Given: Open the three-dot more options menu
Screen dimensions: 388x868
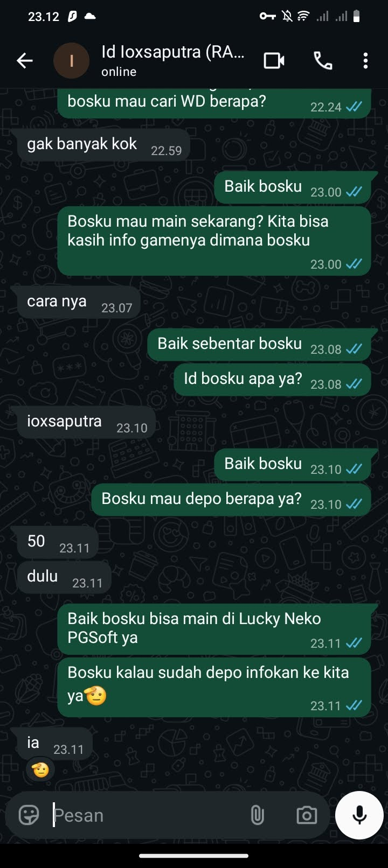Looking at the screenshot, I should [365, 61].
